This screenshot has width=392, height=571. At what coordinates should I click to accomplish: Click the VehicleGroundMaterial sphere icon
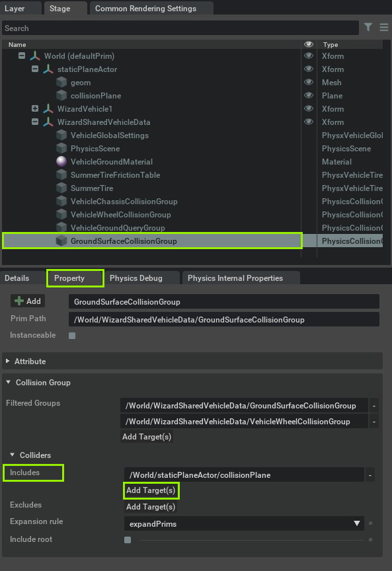pos(61,161)
